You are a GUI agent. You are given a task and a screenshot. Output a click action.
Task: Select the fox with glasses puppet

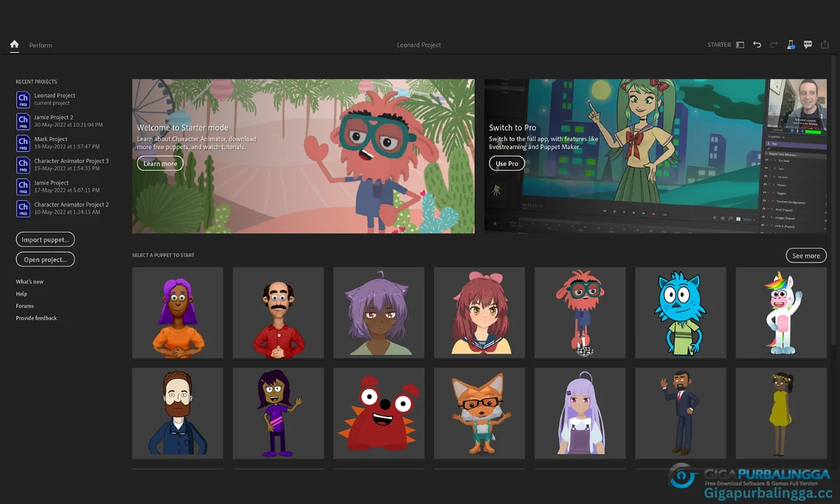tap(479, 414)
